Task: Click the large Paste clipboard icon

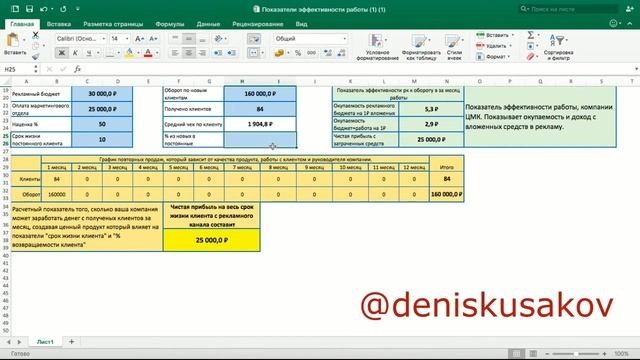Action: coord(13,40)
